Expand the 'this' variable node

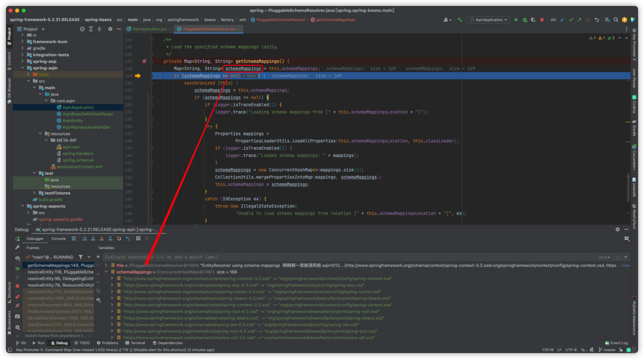pyautogui.click(x=106, y=265)
